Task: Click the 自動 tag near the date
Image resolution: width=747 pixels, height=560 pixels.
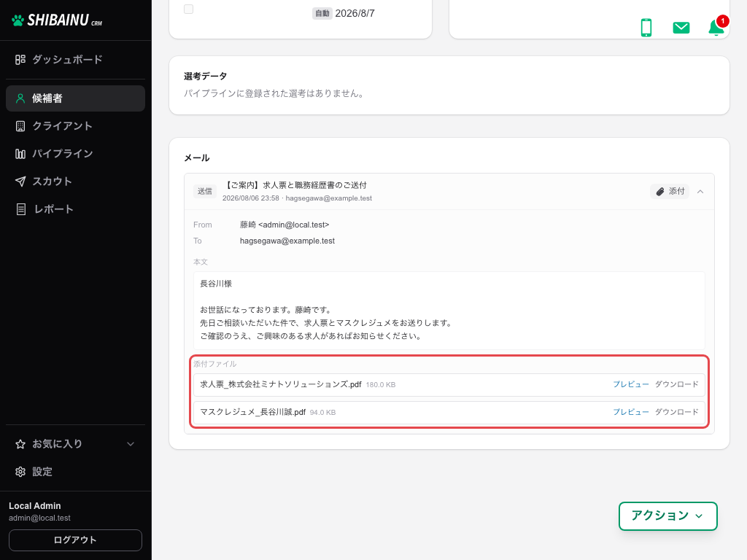Action: [322, 13]
